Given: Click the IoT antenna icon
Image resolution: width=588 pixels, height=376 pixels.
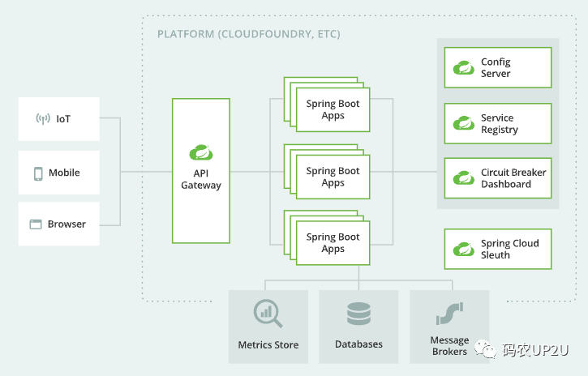Looking at the screenshot, I should tap(43, 119).
